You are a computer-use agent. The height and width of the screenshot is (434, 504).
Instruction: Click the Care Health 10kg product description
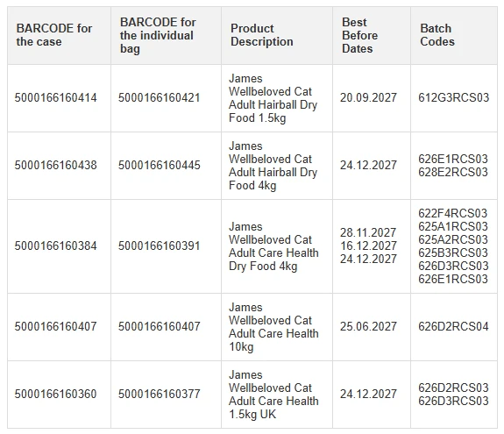[273, 327]
